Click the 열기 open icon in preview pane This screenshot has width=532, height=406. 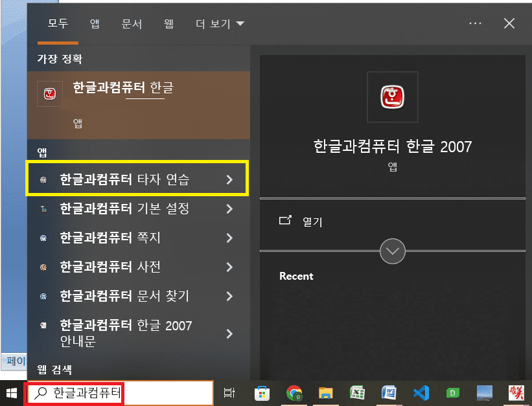[x=285, y=220]
